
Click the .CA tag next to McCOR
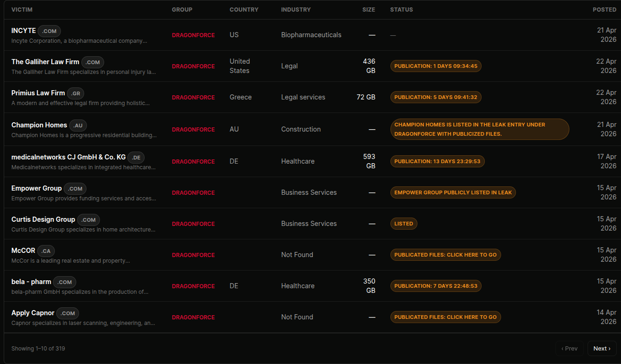click(x=46, y=251)
